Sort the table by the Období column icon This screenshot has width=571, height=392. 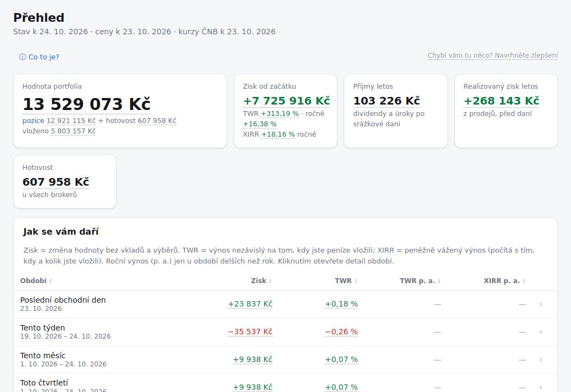pyautogui.click(x=51, y=281)
